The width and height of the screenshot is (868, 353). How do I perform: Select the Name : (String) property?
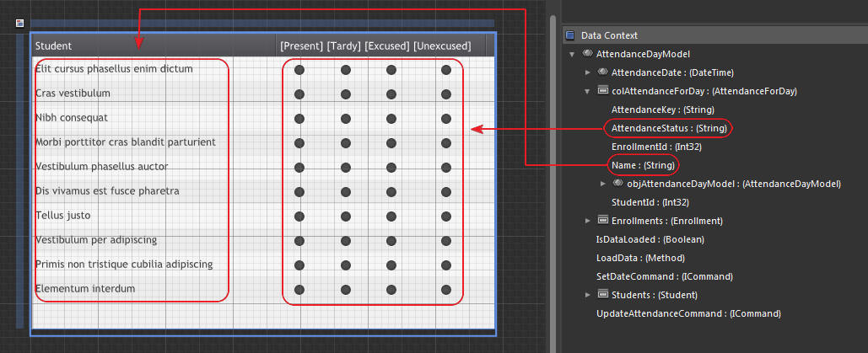tap(643, 165)
